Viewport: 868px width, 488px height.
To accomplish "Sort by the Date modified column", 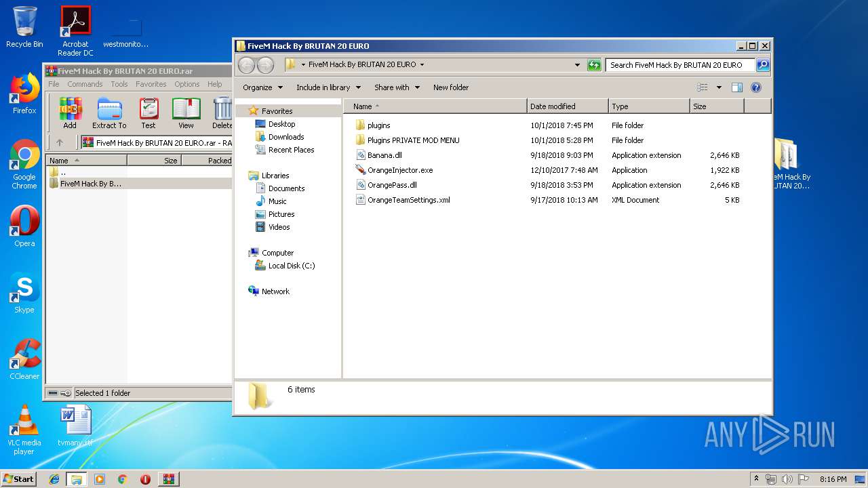I will [568, 106].
